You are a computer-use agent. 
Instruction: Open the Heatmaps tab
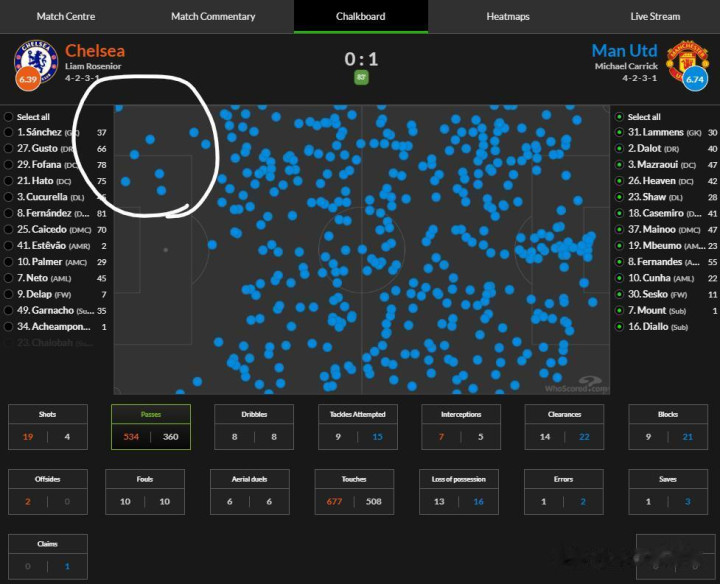(x=508, y=17)
